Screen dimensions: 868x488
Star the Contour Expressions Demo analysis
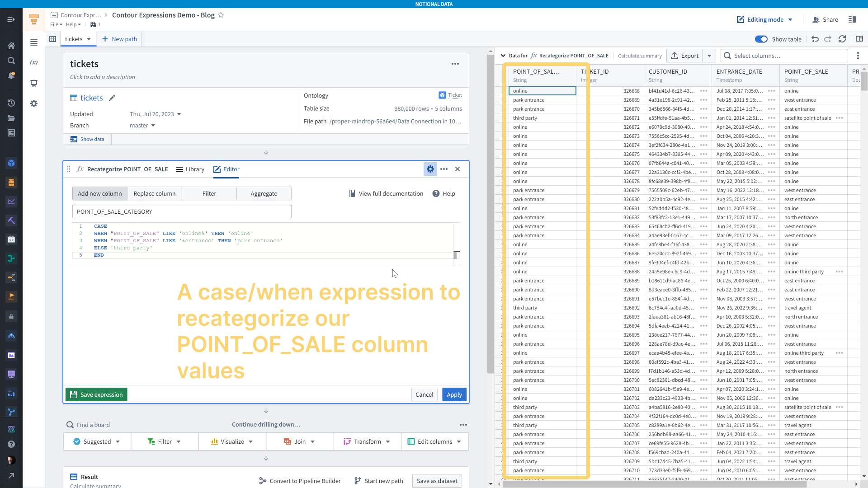point(221,15)
